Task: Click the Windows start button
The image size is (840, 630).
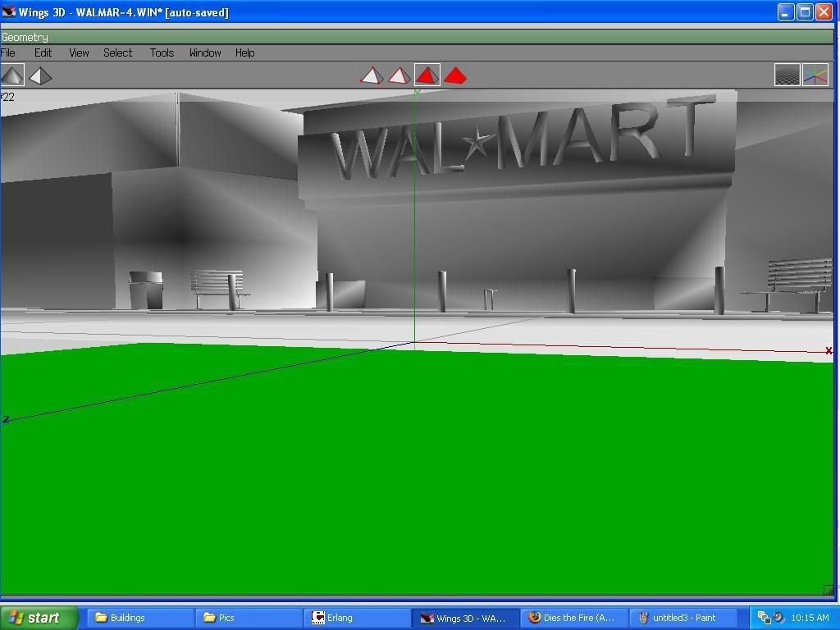Action: pyautogui.click(x=39, y=618)
